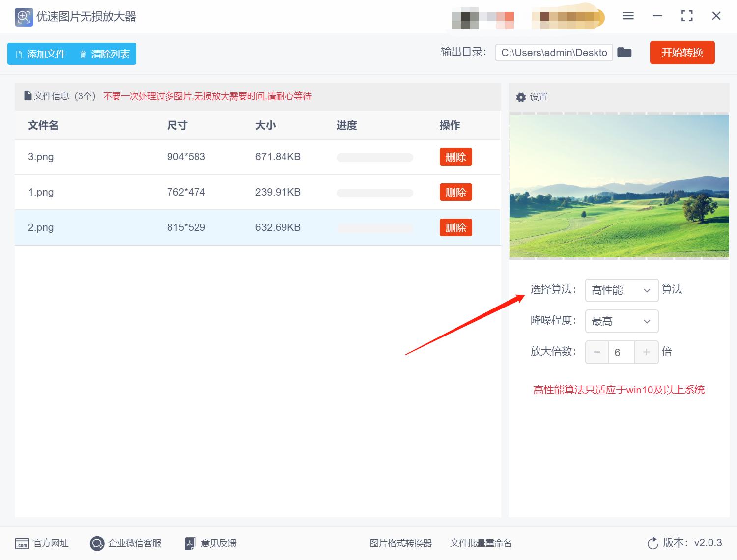Image resolution: width=737 pixels, height=560 pixels.
Task: Click the landscape preview thumbnail
Action: point(619,186)
